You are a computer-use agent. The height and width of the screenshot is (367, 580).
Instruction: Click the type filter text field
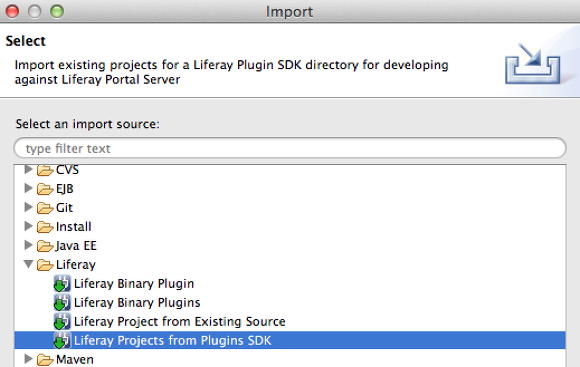tap(290, 148)
